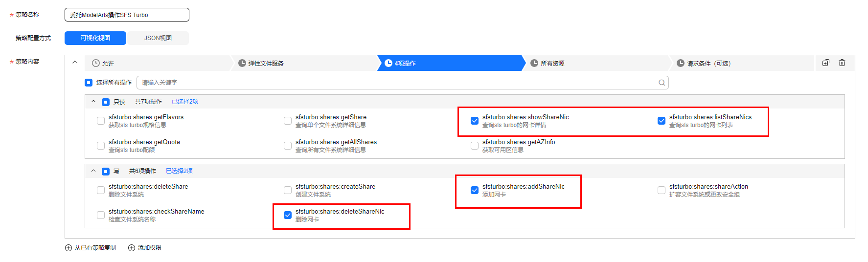Click the 查询sfs turbo的网卡列表 description

701,125
